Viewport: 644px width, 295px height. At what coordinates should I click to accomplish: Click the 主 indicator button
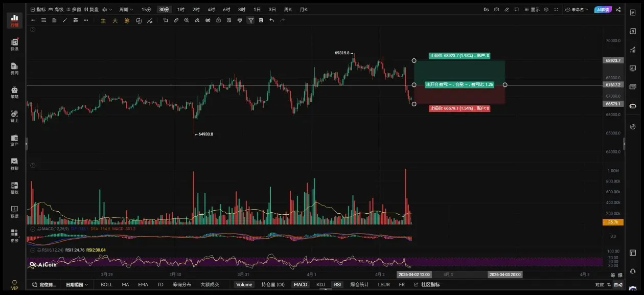[103, 20]
